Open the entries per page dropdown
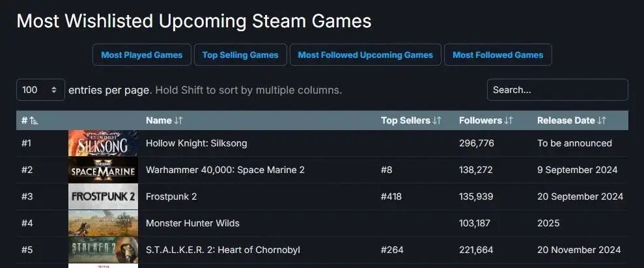Image resolution: width=644 pixels, height=268 pixels. (x=40, y=90)
